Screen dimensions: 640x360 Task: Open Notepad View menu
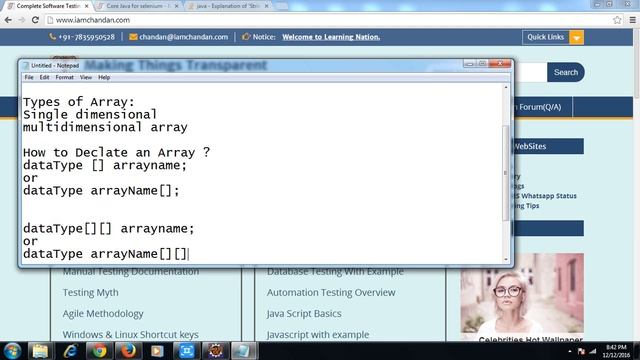pos(86,77)
